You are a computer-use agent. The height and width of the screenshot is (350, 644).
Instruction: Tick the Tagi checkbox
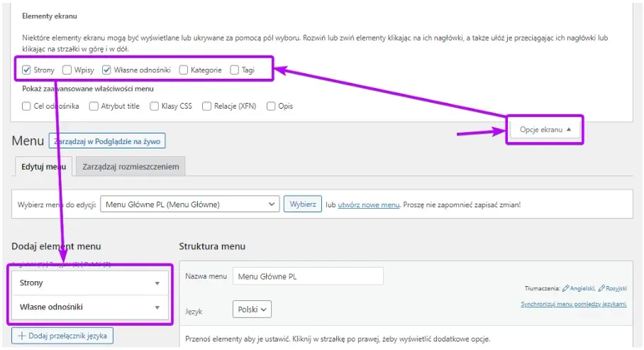(235, 70)
